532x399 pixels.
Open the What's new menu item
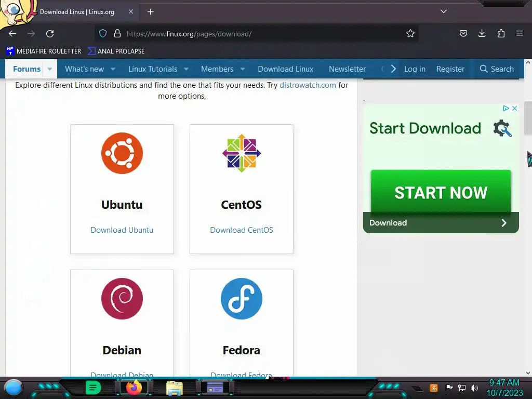coord(84,69)
